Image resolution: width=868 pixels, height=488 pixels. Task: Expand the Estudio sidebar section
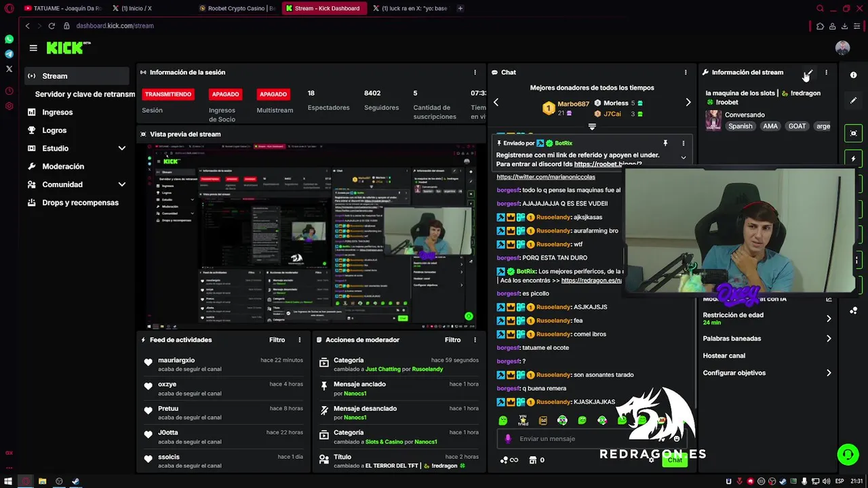[x=122, y=148]
